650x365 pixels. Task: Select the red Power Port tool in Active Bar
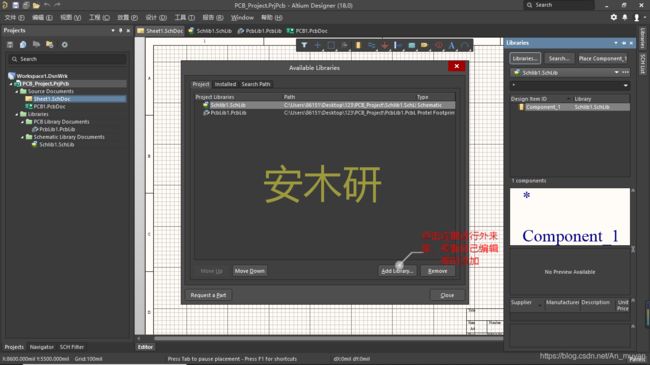(x=385, y=45)
